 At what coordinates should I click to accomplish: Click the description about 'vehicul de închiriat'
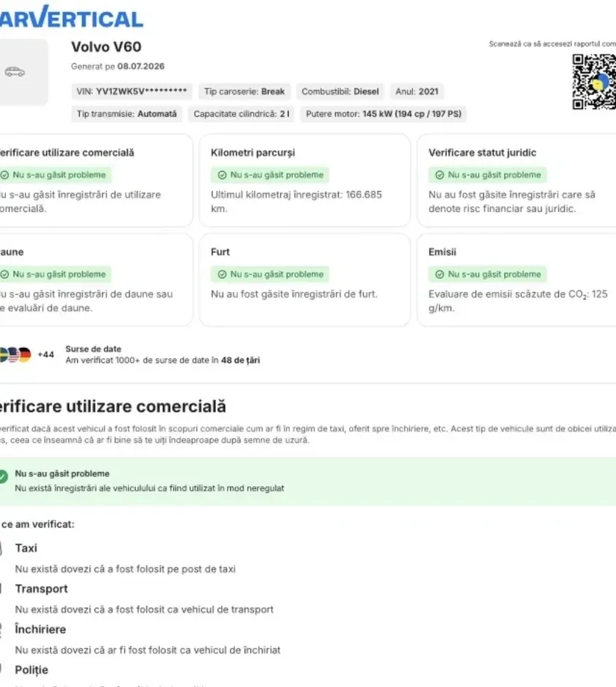pos(148,650)
